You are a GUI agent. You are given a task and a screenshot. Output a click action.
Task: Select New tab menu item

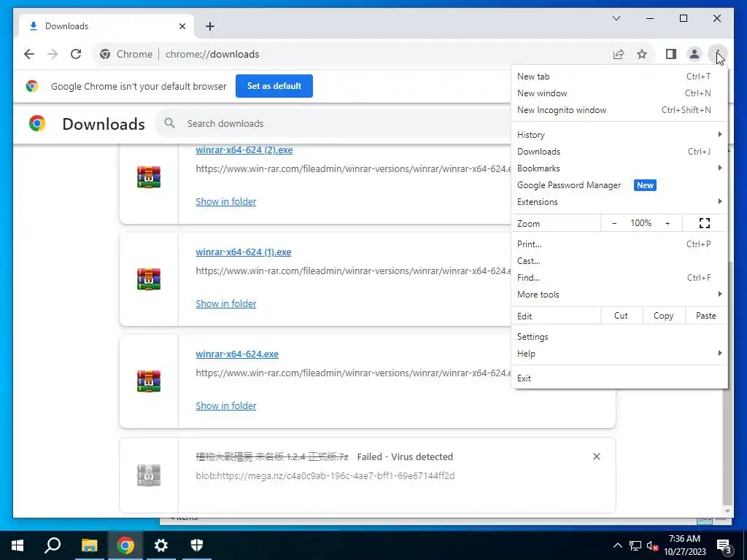619,76
